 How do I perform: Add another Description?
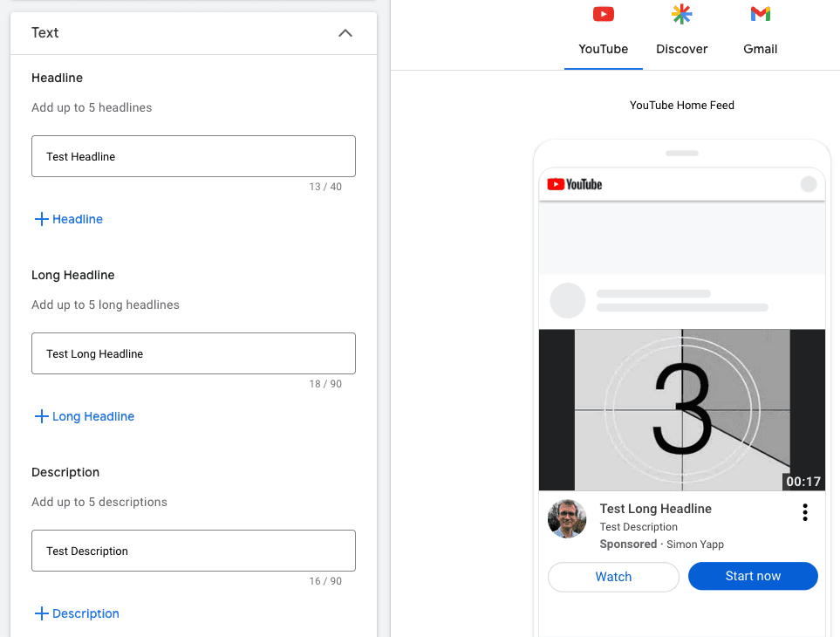tap(77, 613)
